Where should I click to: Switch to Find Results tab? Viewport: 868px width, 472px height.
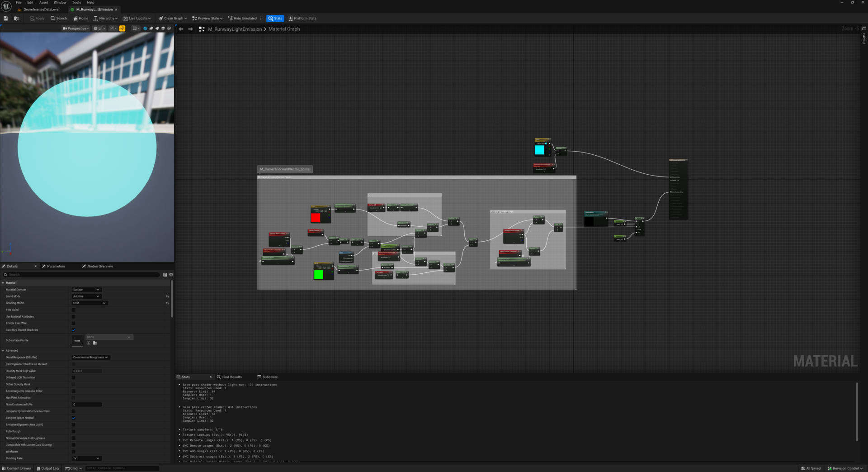click(x=229, y=377)
